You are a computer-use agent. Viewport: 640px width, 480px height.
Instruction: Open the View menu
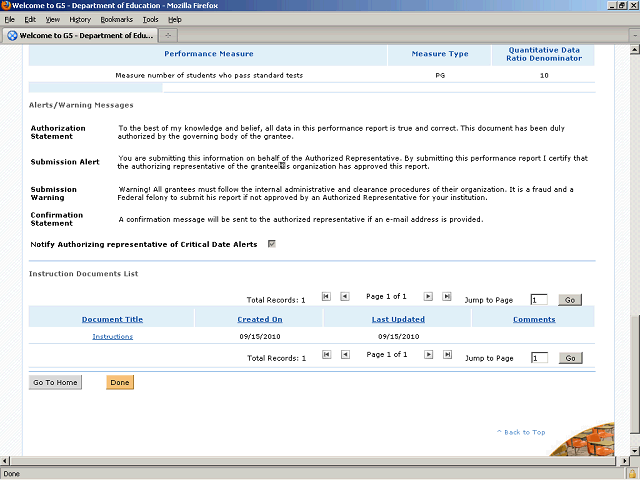(x=52, y=20)
